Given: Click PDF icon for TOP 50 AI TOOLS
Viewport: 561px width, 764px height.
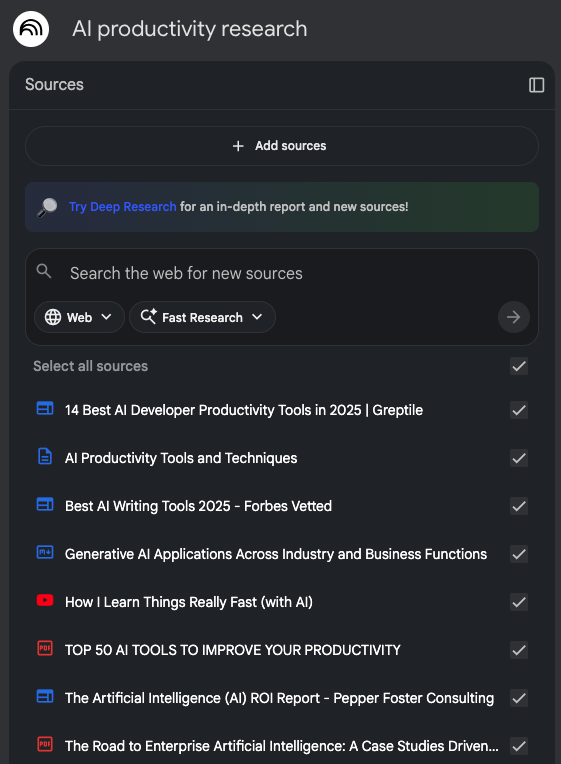Looking at the screenshot, I should (45, 649).
